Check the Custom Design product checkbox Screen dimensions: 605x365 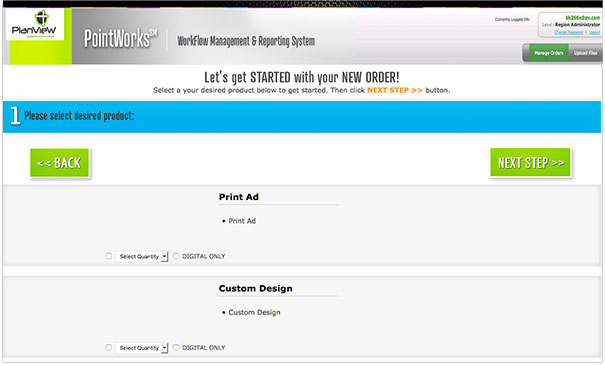point(108,347)
